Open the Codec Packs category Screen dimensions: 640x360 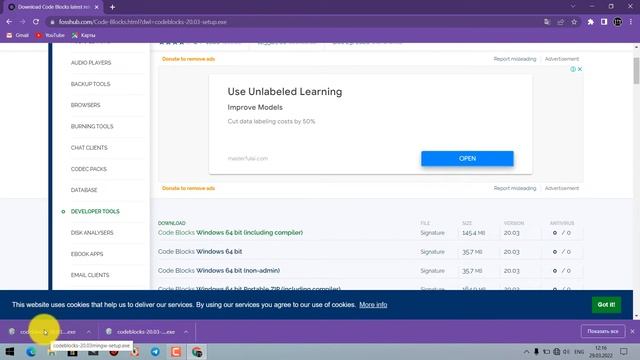[89, 169]
